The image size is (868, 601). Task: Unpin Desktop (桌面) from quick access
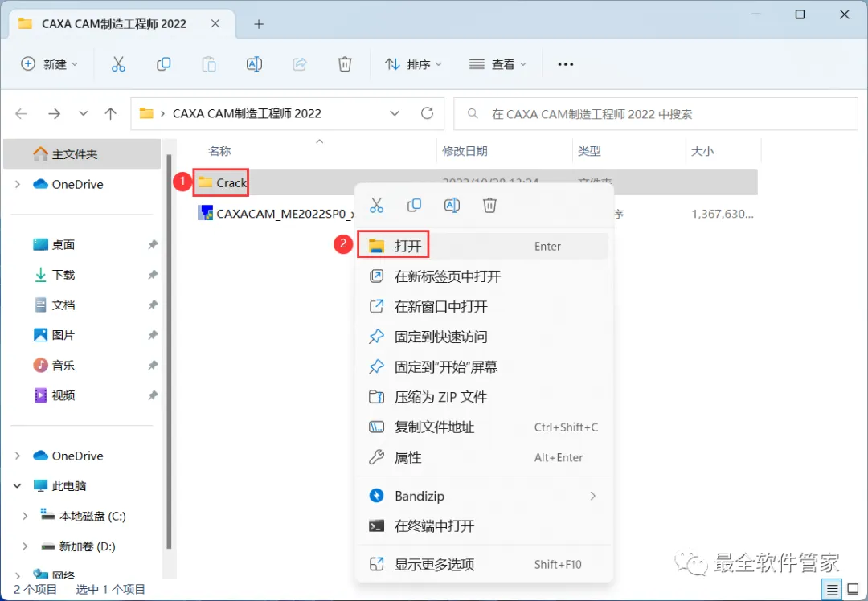pyautogui.click(x=153, y=244)
